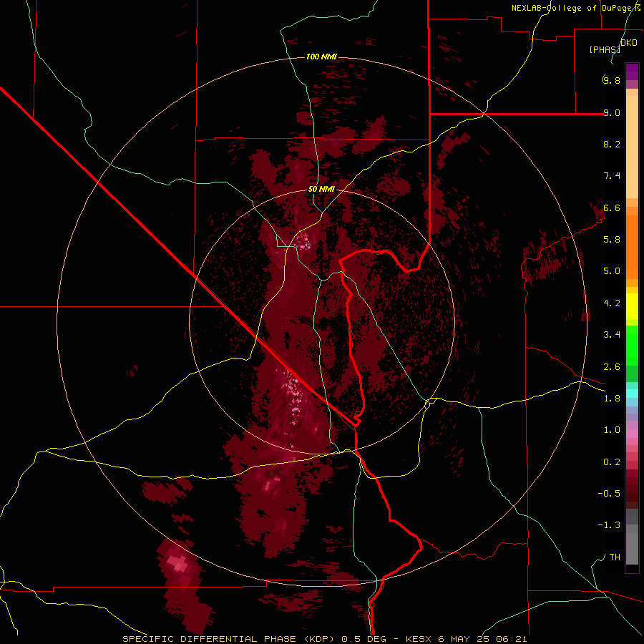Click the "OKD" label above the color scale
644x644 pixels.
629,43
